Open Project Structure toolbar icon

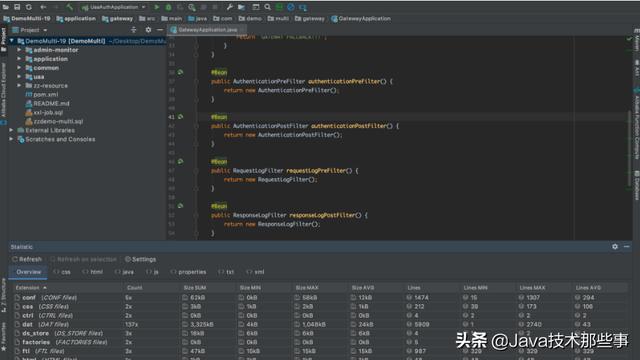pos(241,7)
